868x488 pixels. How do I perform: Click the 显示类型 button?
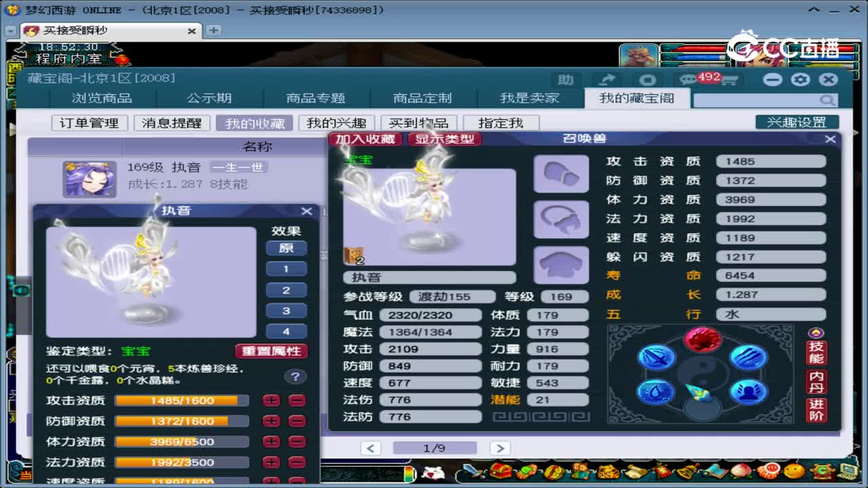(x=445, y=139)
